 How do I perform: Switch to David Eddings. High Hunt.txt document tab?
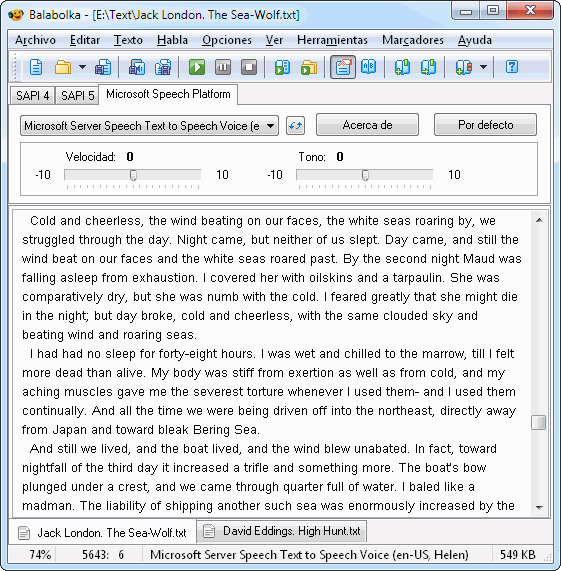(x=282, y=531)
